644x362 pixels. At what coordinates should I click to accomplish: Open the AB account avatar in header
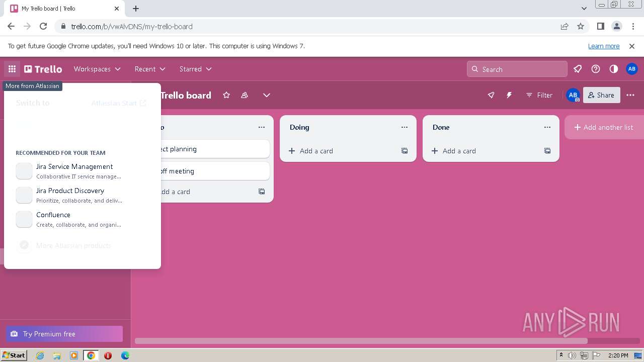[x=632, y=69]
